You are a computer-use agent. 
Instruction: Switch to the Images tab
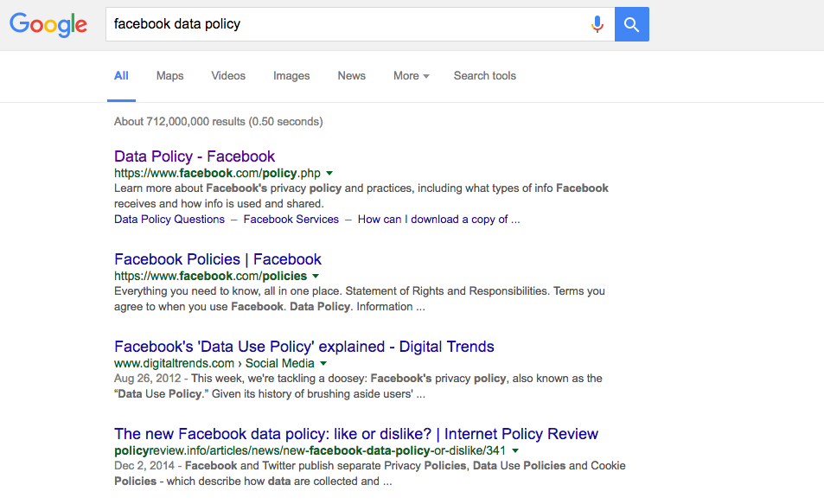click(x=291, y=76)
